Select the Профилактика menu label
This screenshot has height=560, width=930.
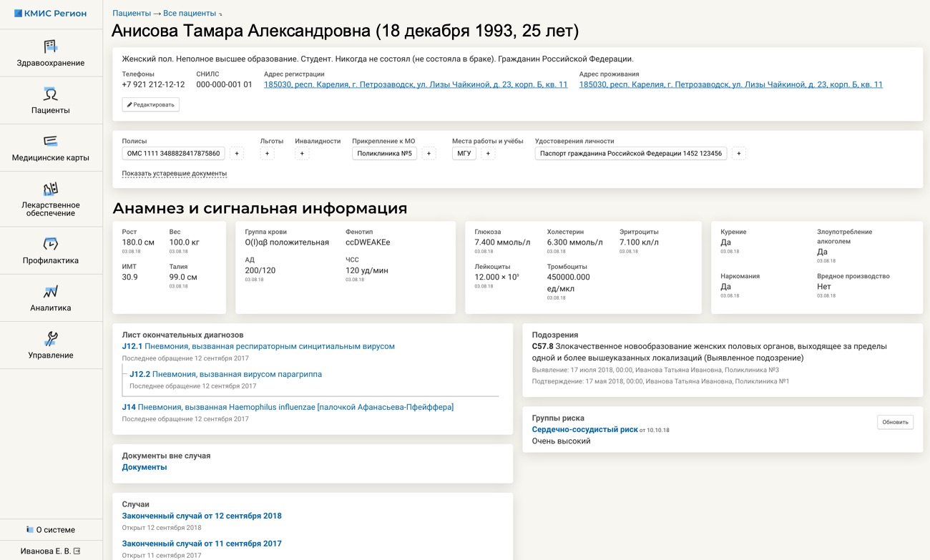51,260
